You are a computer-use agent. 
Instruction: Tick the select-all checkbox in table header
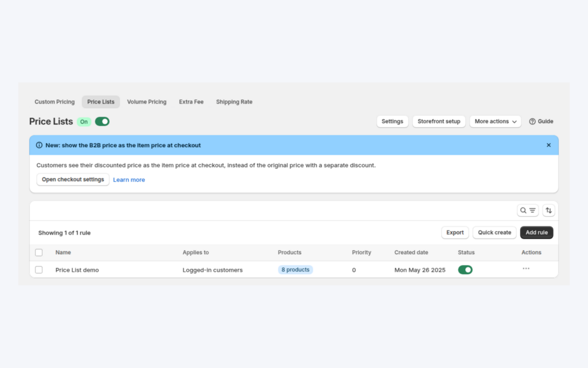[38, 252]
